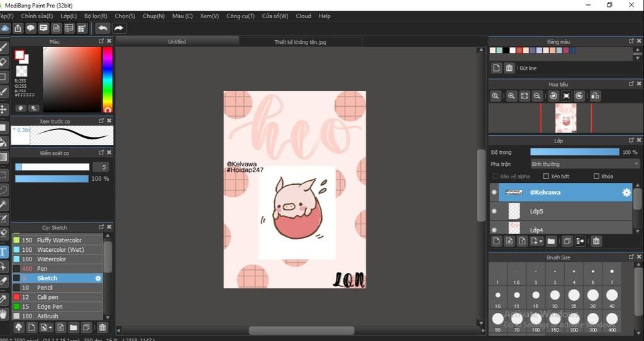Switch to the Untitled tab
Viewport: 644px width, 341px height.
(177, 41)
